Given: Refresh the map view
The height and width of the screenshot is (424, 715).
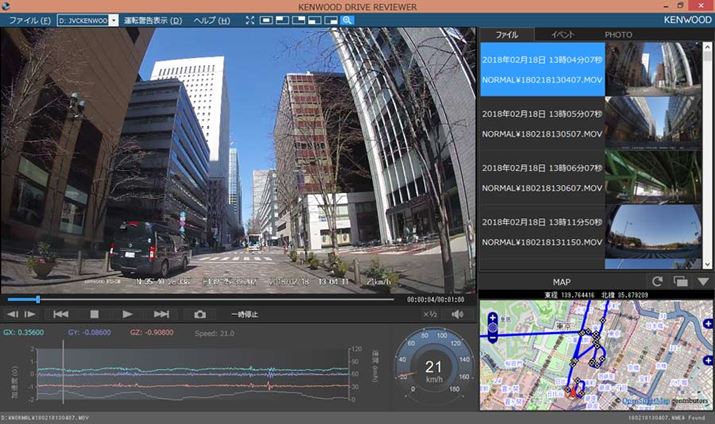Looking at the screenshot, I should coord(657,282).
